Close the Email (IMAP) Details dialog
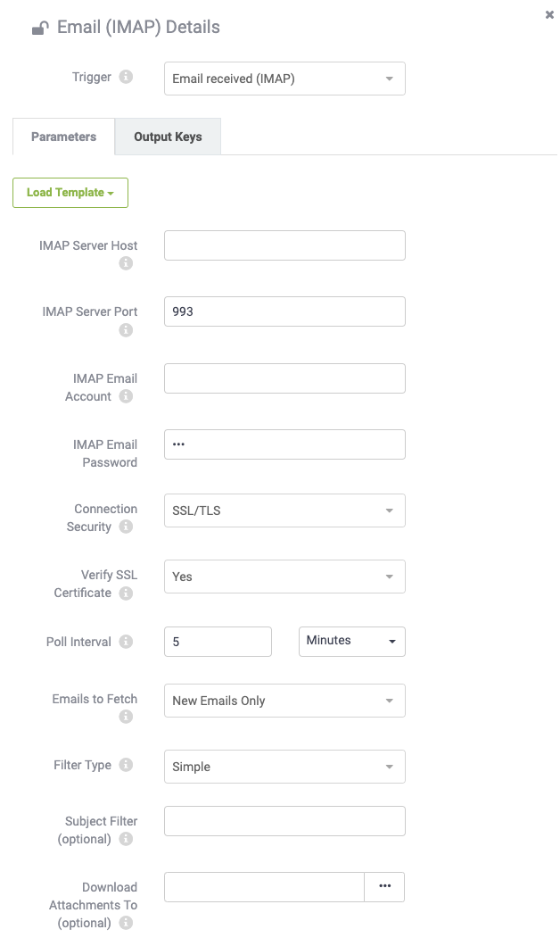Viewport: 560px width, 946px height. (549, 14)
